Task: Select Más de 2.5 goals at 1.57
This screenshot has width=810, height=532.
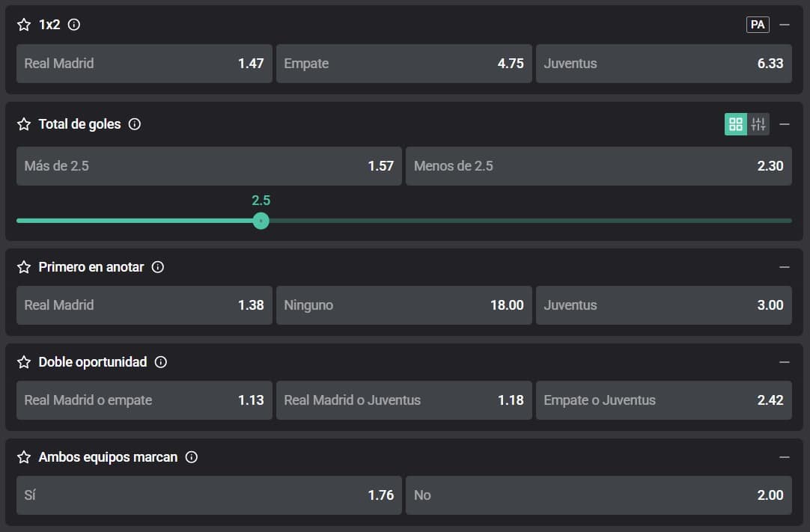Action: pyautogui.click(x=209, y=166)
